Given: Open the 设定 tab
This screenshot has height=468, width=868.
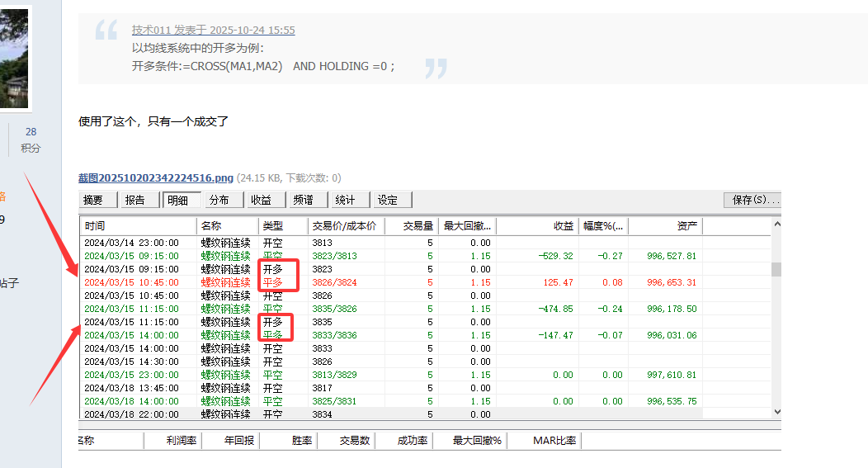Looking at the screenshot, I should [x=392, y=200].
